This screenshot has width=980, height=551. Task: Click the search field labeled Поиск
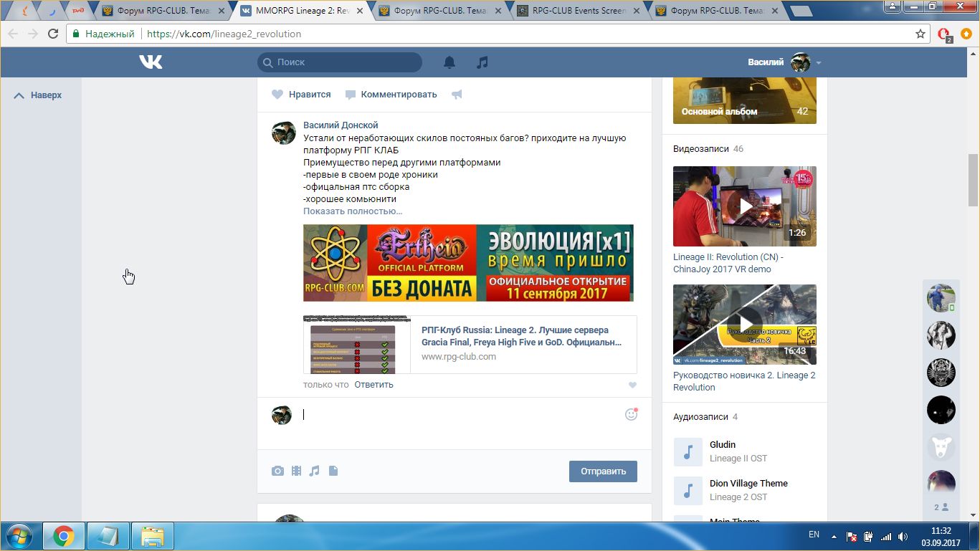pyautogui.click(x=340, y=62)
